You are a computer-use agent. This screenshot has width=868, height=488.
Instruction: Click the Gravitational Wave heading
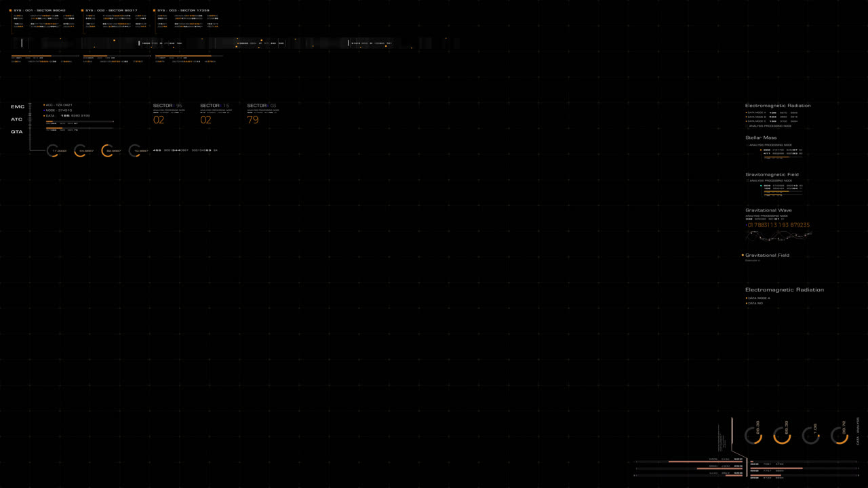768,210
